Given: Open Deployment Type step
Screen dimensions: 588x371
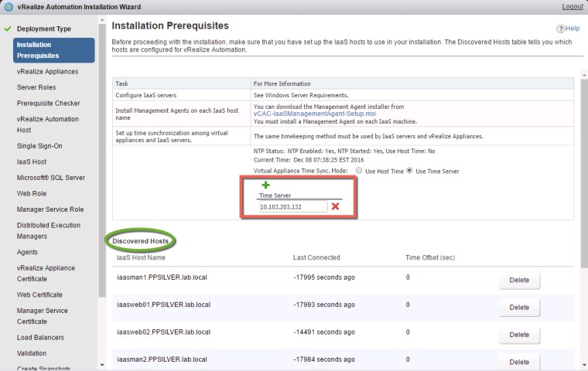Looking at the screenshot, I should click(x=44, y=29).
